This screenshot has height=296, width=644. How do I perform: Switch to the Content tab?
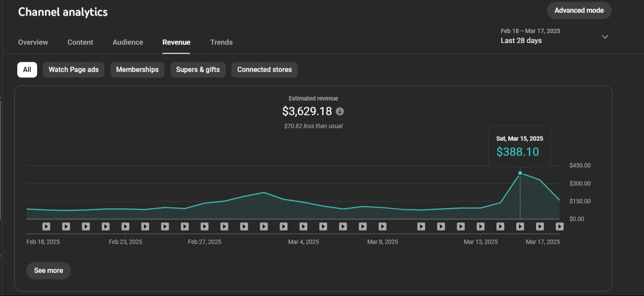click(x=80, y=42)
